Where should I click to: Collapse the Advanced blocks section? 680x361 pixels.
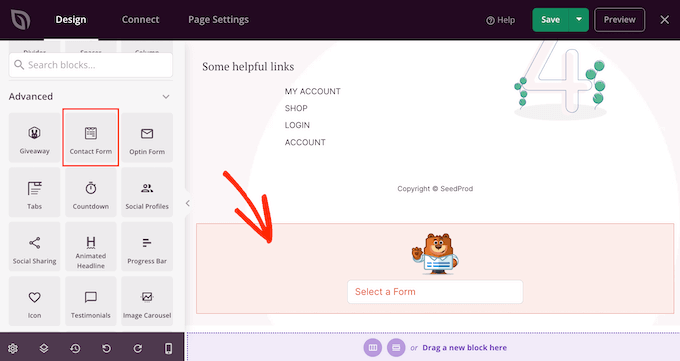pos(166,96)
